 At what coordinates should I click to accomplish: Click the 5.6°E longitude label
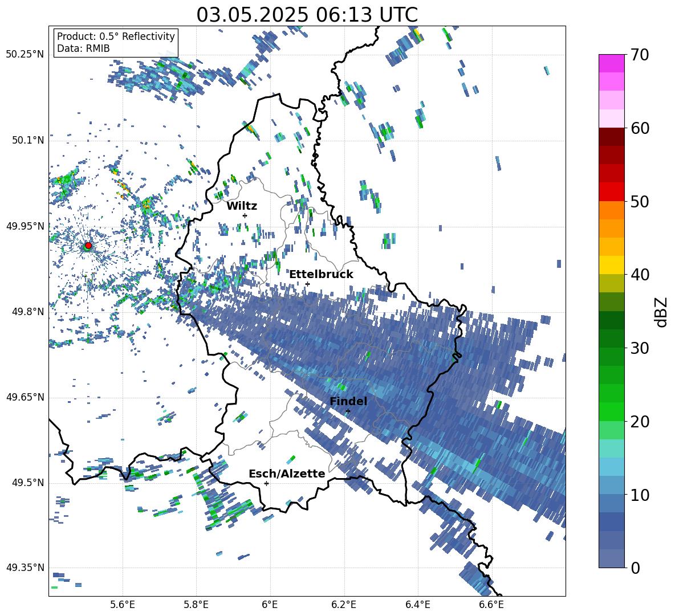pos(123,605)
